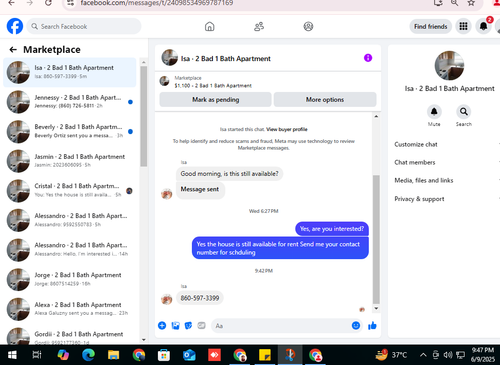Open the Copilot taskbar icon
This screenshot has width=500, height=365.
coord(63,355)
